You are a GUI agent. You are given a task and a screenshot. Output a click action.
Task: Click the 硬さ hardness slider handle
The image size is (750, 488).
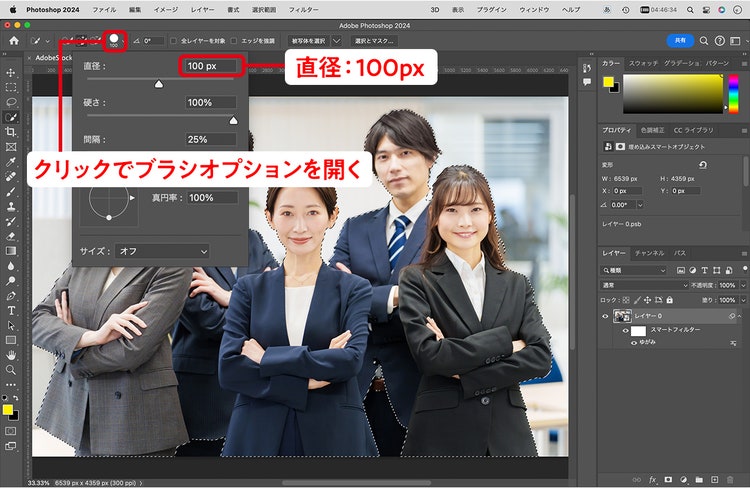(x=233, y=121)
